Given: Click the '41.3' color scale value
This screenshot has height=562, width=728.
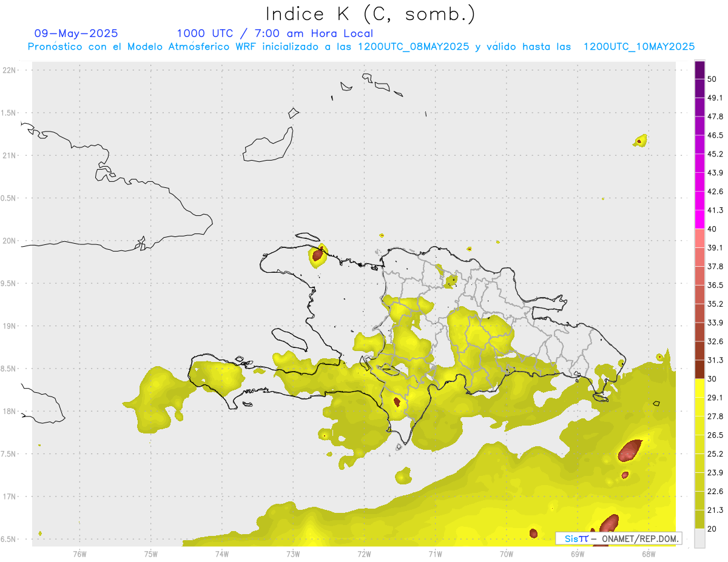Looking at the screenshot, I should pos(715,211).
